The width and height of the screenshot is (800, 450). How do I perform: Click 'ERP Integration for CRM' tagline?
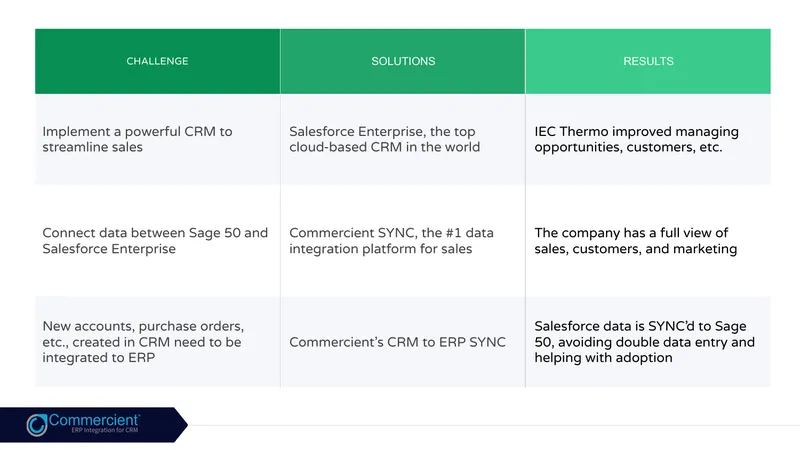[x=105, y=430]
